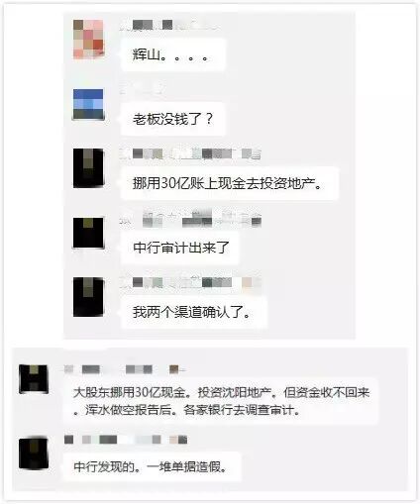Click the 中行发现的。一堆单据造假 message
420x504 pixels.
click(152, 466)
